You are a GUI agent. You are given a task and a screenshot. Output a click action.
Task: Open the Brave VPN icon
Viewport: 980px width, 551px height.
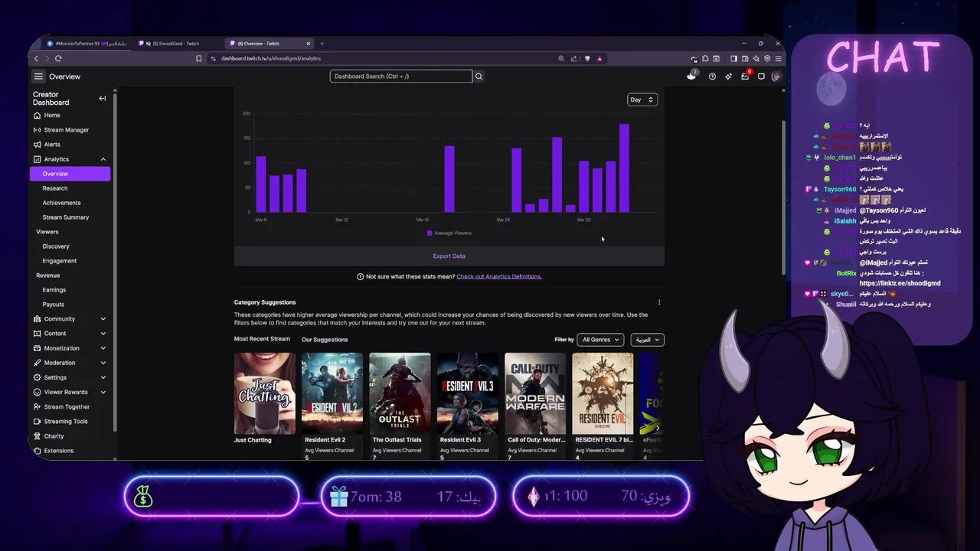tap(767, 58)
